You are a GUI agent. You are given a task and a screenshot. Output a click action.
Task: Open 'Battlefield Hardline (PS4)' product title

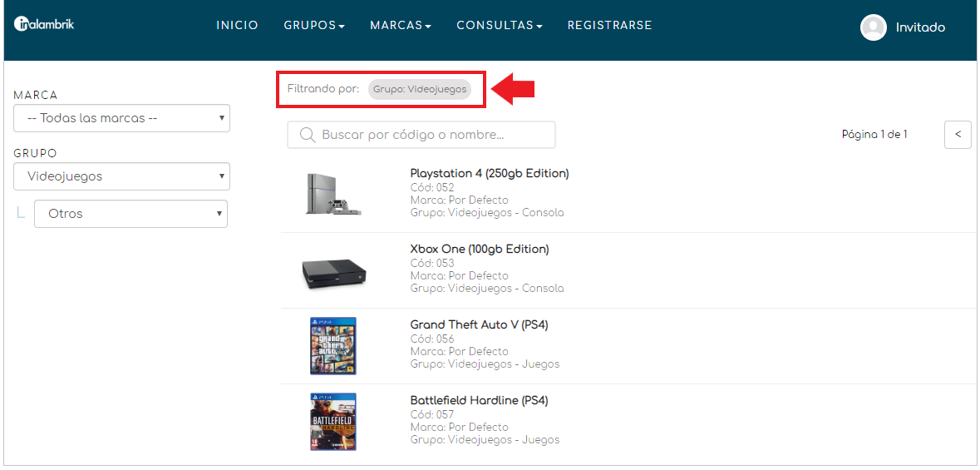point(479,400)
